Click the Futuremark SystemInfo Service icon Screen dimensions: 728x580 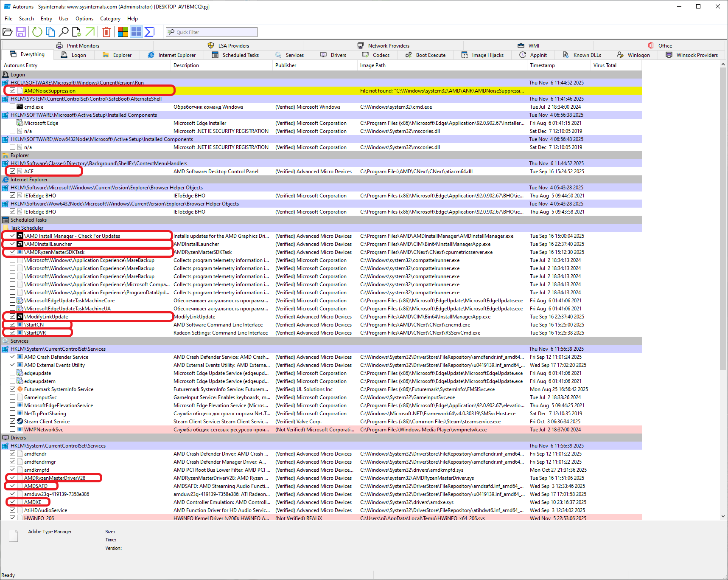point(20,389)
